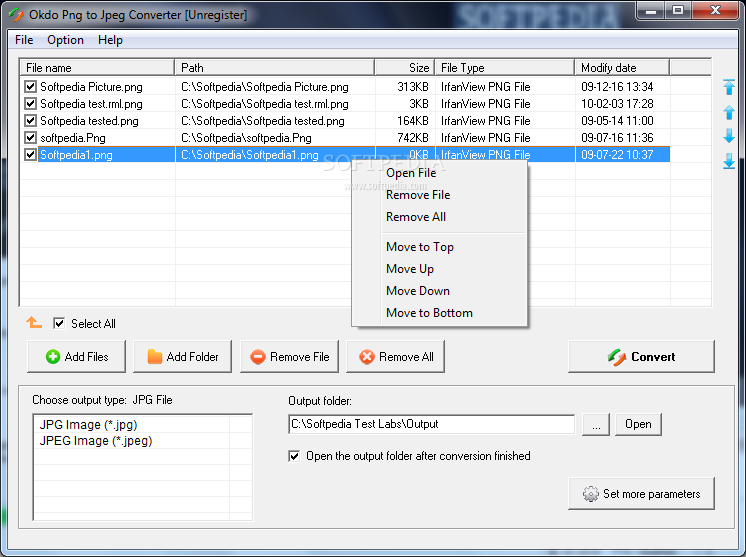Open the Help menu
This screenshot has width=746, height=557.
(110, 40)
